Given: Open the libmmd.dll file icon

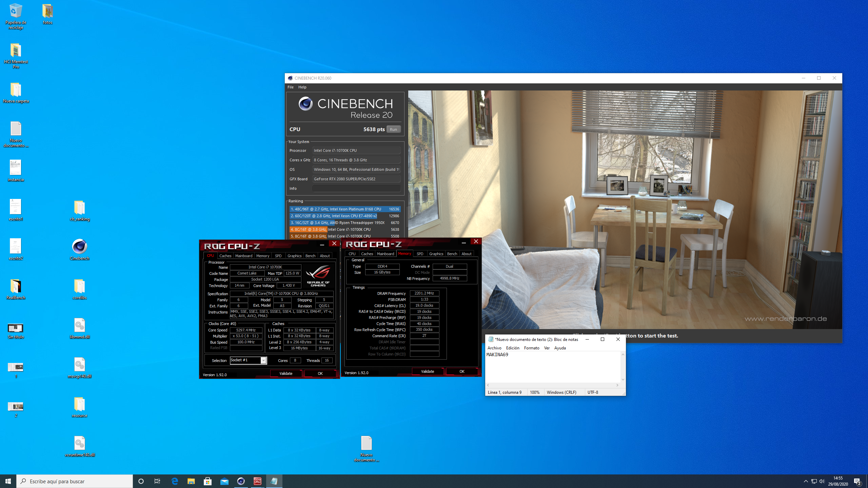Looking at the screenshot, I should click(x=79, y=325).
